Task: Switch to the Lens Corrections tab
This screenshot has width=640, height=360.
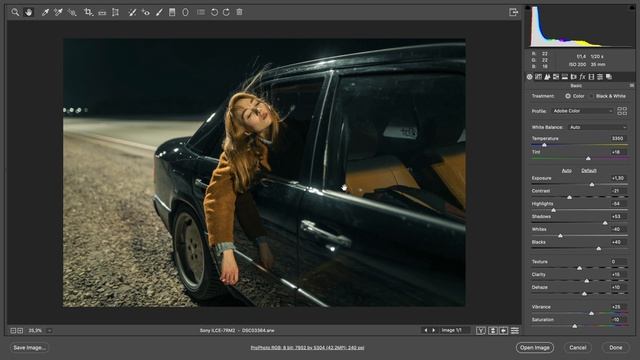Action: click(573, 77)
